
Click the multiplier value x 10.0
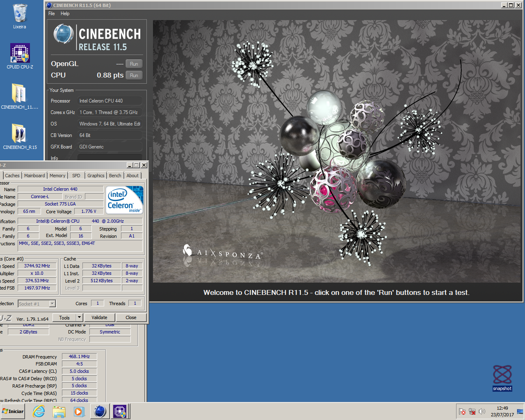pyautogui.click(x=37, y=273)
